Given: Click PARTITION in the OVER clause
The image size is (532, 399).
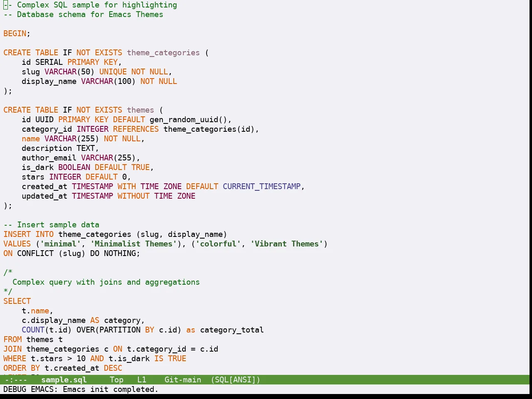Looking at the screenshot, I should click(120, 330).
